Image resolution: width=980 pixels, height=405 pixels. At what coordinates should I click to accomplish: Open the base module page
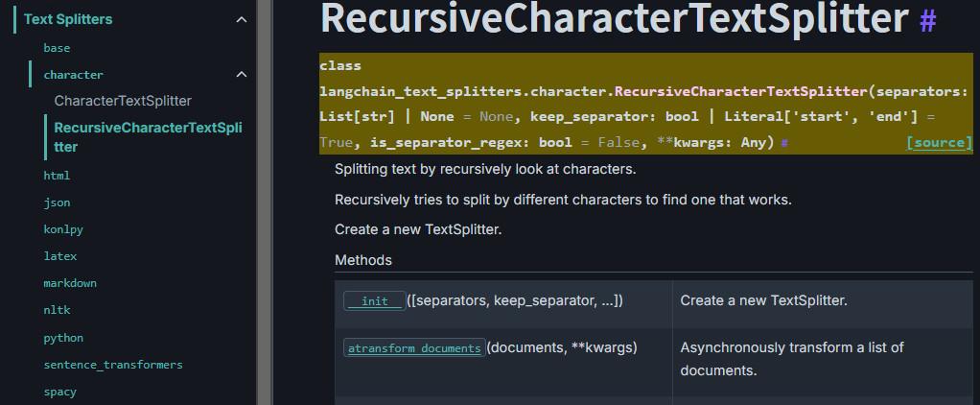tap(57, 48)
